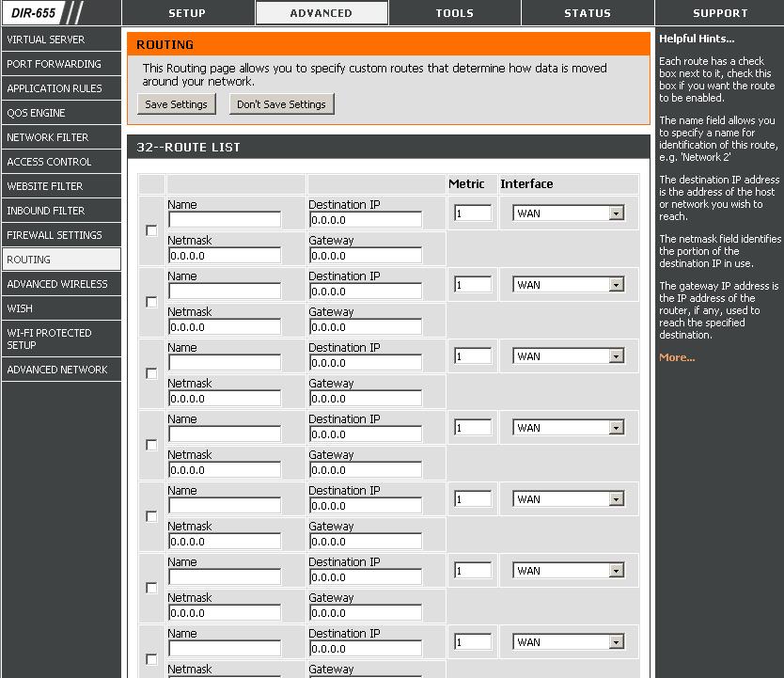
Task: Select Port Forwarding in sidebar
Action: coord(61,64)
